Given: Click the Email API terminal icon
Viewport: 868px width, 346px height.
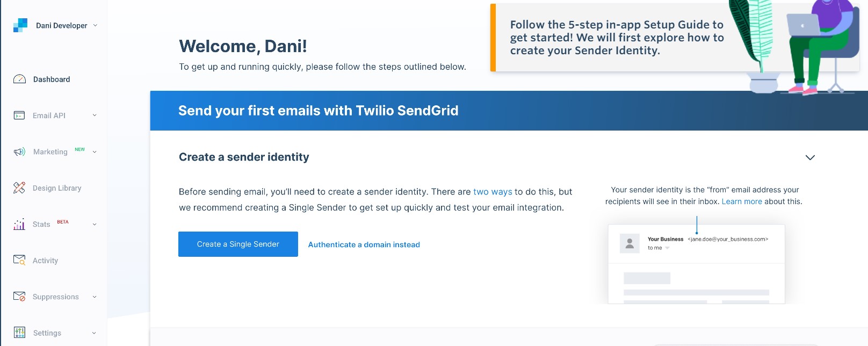Looking at the screenshot, I should point(19,116).
